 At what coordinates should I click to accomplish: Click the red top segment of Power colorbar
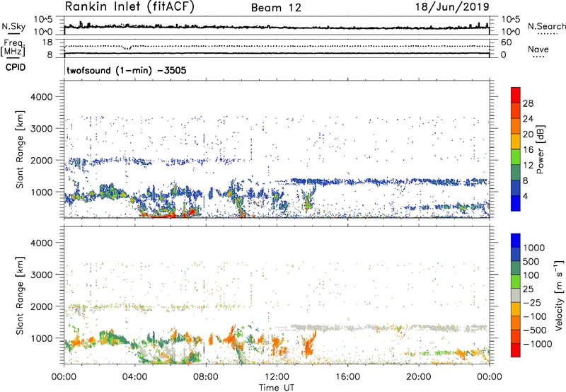pyautogui.click(x=516, y=96)
